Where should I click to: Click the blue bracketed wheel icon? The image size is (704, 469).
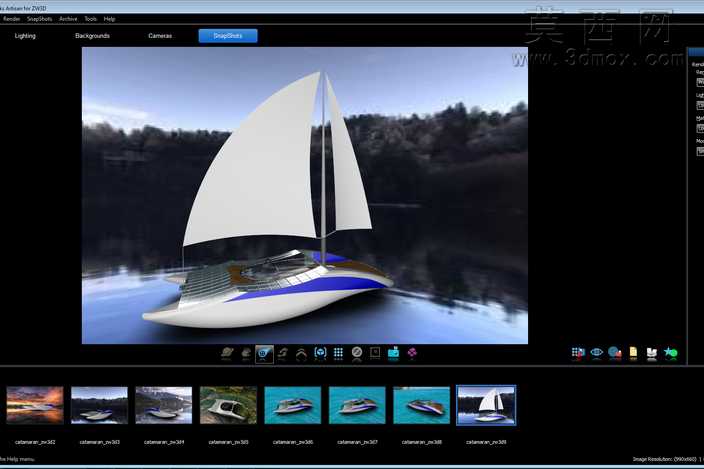click(320, 353)
